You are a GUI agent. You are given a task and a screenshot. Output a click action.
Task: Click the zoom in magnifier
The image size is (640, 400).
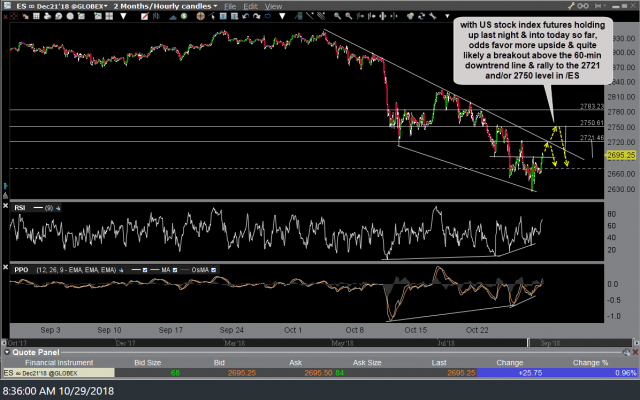point(337,16)
